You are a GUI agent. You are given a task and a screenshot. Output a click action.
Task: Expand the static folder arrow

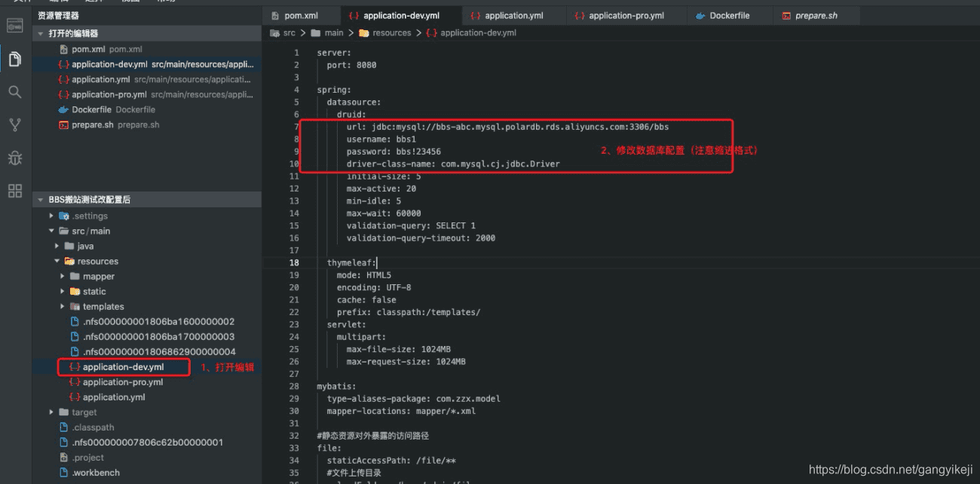coord(63,291)
